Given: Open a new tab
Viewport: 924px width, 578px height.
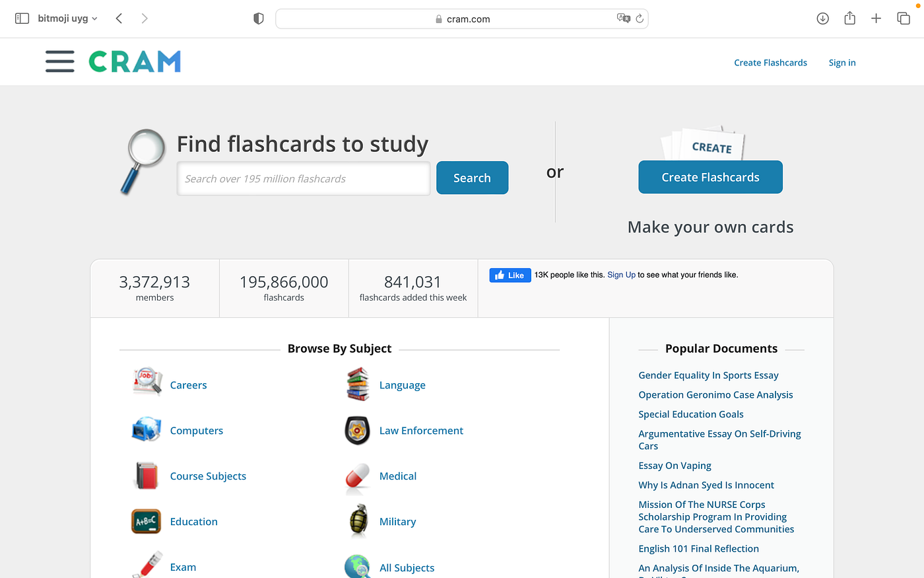Looking at the screenshot, I should (x=876, y=18).
